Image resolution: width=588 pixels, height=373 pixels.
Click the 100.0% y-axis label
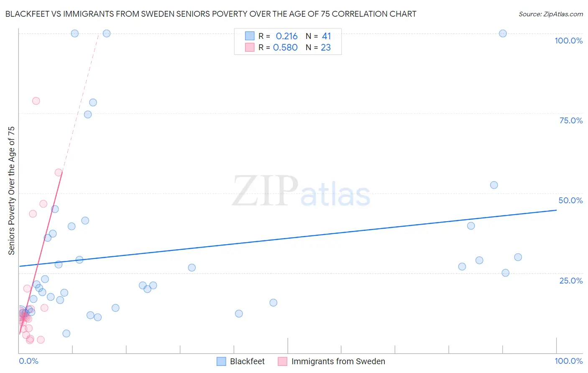point(568,41)
